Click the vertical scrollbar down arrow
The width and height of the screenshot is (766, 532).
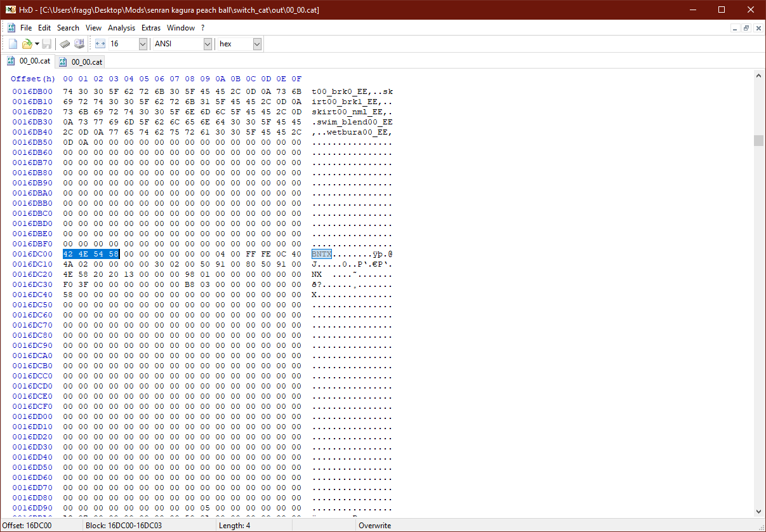coord(758,511)
